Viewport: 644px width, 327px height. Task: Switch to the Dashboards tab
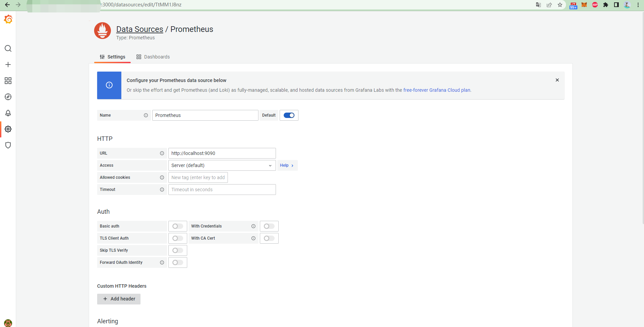153,57
